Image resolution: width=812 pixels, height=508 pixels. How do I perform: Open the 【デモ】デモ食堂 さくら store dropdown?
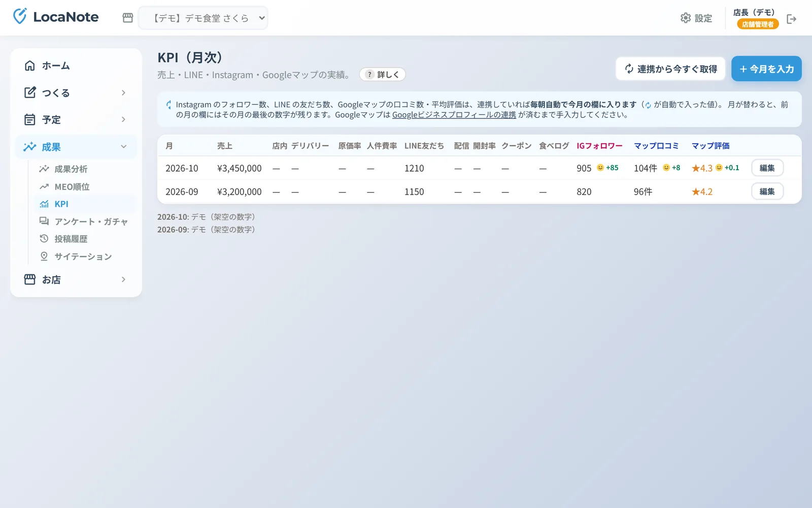click(203, 18)
